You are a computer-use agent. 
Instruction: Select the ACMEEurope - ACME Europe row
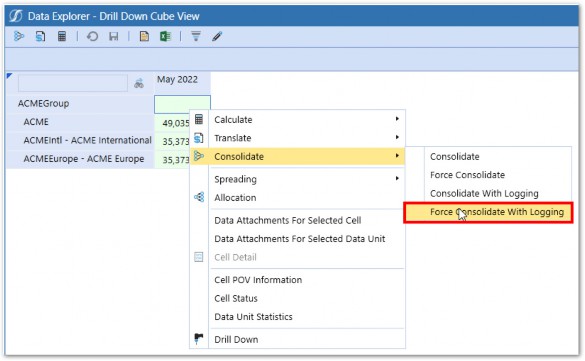tap(80, 159)
